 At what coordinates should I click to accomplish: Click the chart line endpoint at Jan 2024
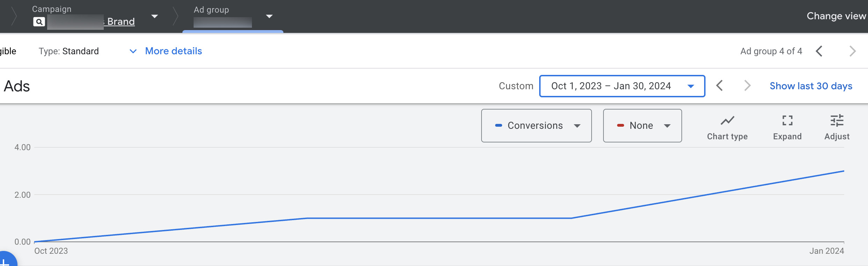coord(844,171)
